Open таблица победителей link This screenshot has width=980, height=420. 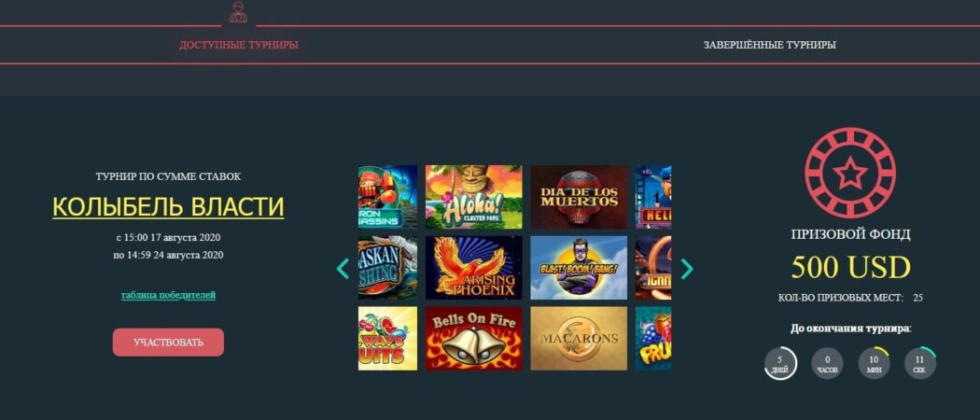click(x=168, y=295)
